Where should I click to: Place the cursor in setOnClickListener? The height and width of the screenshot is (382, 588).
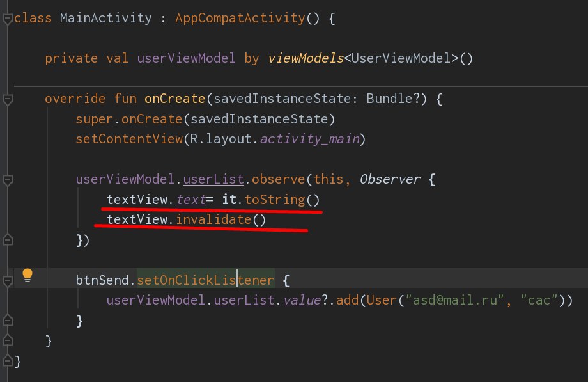coord(206,280)
